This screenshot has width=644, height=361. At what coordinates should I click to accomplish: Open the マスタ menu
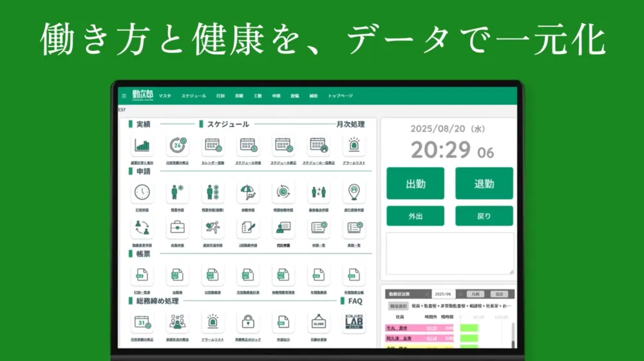(165, 96)
